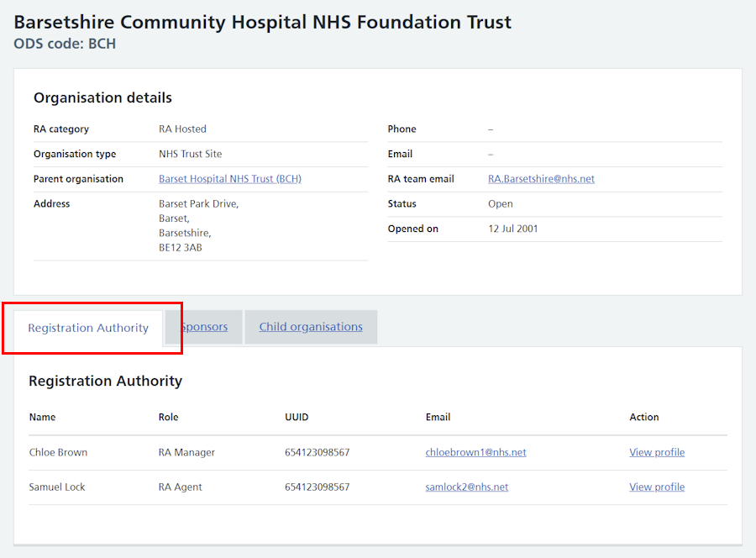Click the samlock2@nhs.net email link
Screen dimensions: 756x558
pyautogui.click(x=467, y=487)
